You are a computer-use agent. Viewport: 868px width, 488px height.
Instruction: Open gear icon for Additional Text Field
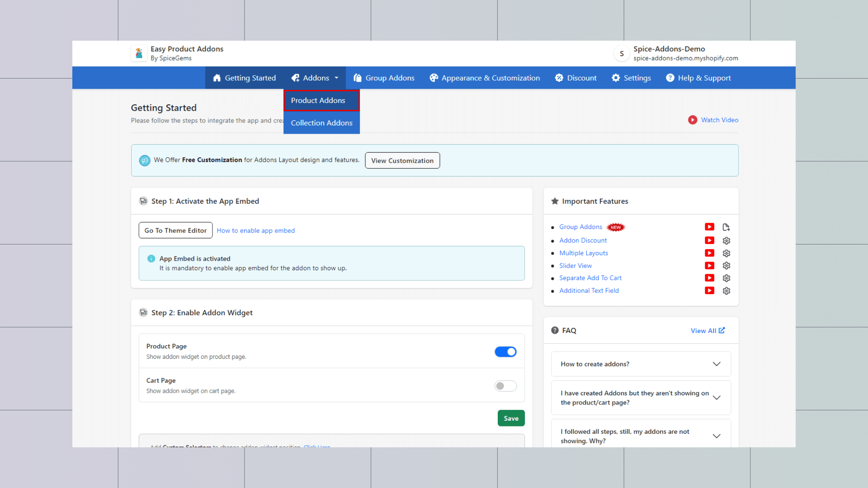pyautogui.click(x=726, y=291)
